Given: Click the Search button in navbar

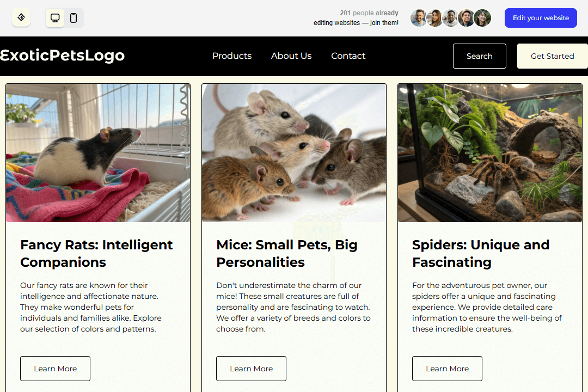Looking at the screenshot, I should tap(479, 56).
